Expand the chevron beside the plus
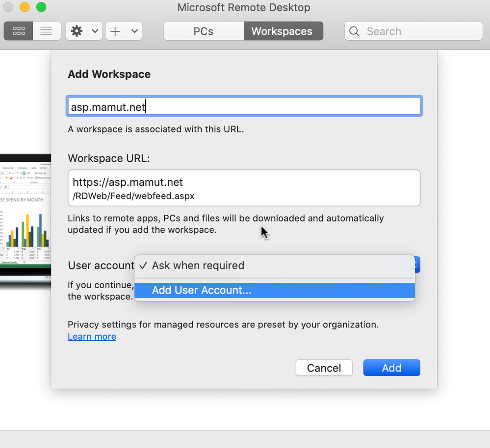This screenshot has height=448, width=490. [x=135, y=31]
